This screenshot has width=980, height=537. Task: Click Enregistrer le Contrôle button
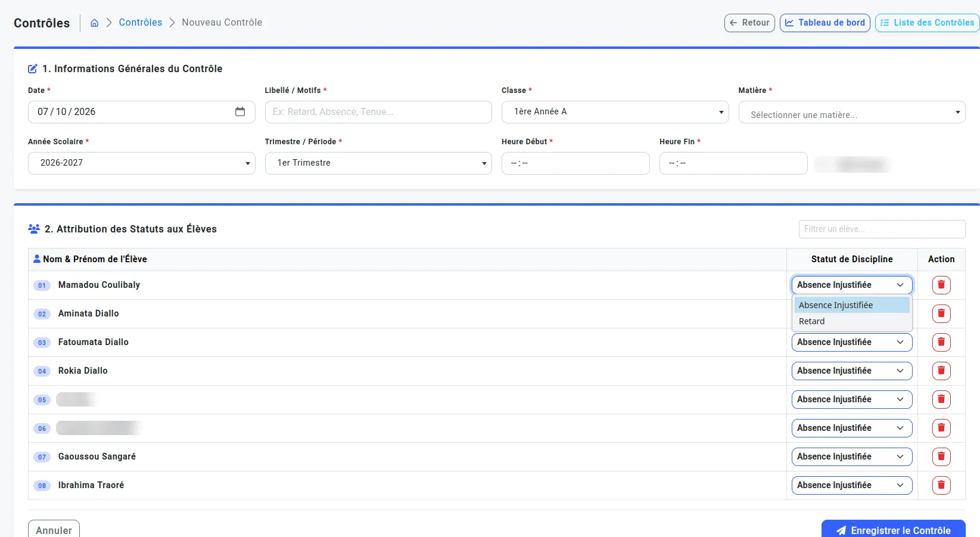(894, 530)
